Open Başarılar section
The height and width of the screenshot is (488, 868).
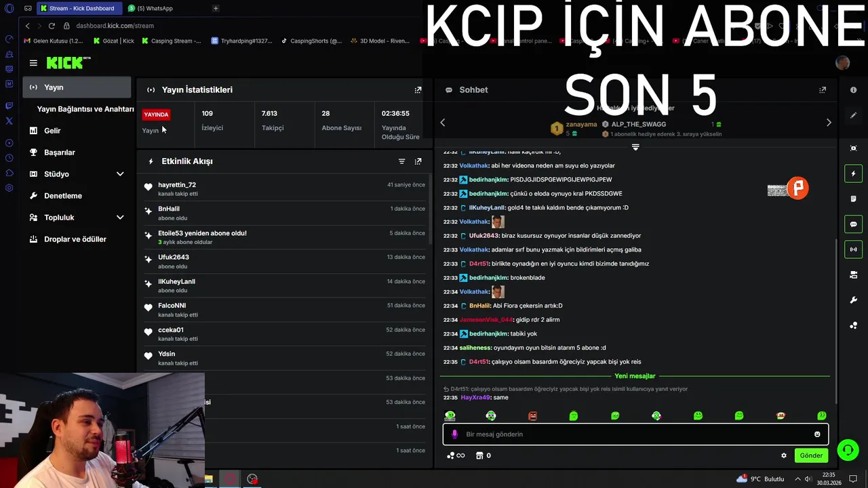77,152
